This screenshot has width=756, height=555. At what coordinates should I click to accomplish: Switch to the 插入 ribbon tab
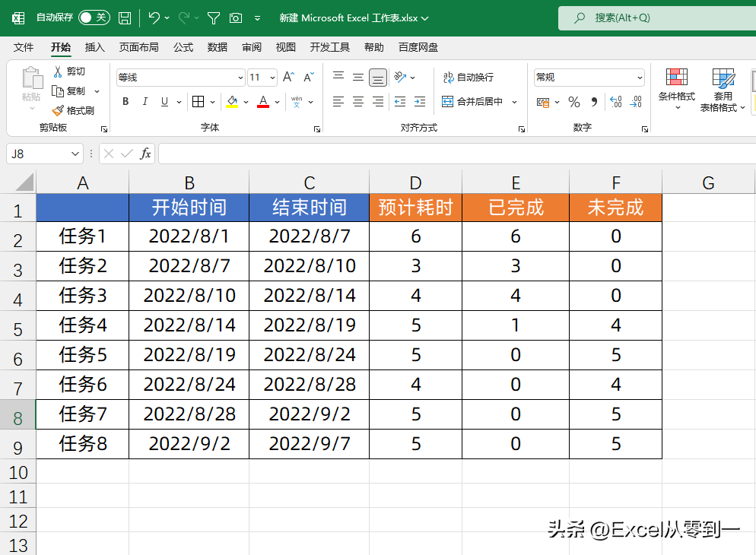[x=94, y=47]
